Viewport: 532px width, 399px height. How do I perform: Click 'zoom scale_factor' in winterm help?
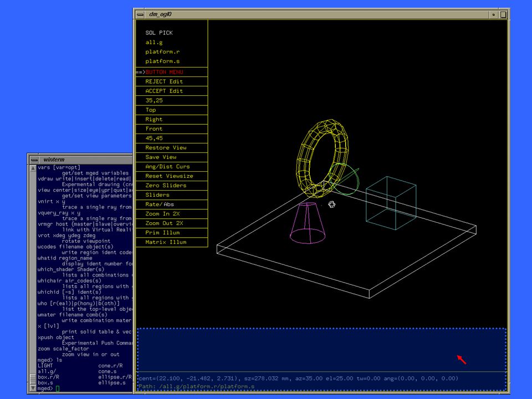63,349
